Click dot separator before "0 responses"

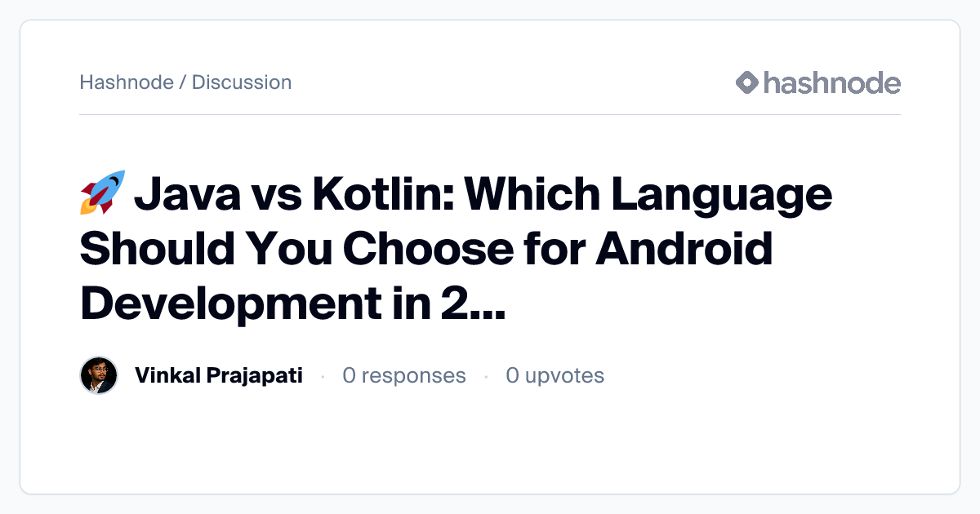tap(323, 376)
